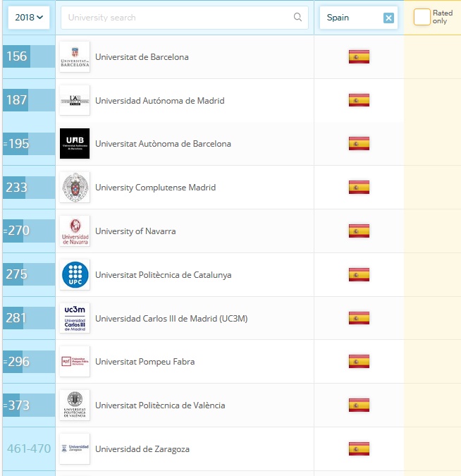Open Universidad Autónoma de Madrid logo

75,100
